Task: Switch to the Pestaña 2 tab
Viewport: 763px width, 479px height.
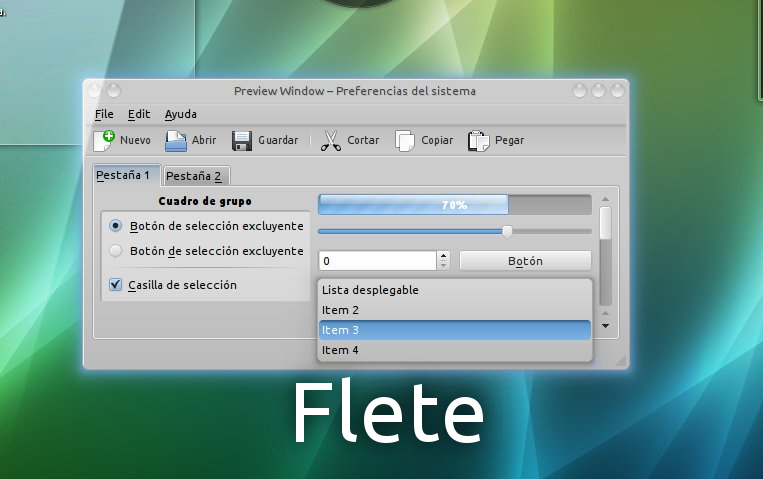Action: 196,176
